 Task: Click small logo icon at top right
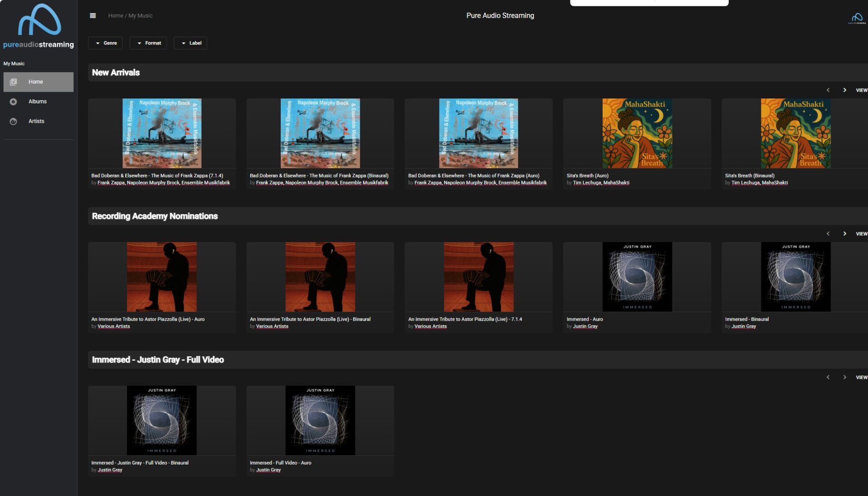pos(857,18)
